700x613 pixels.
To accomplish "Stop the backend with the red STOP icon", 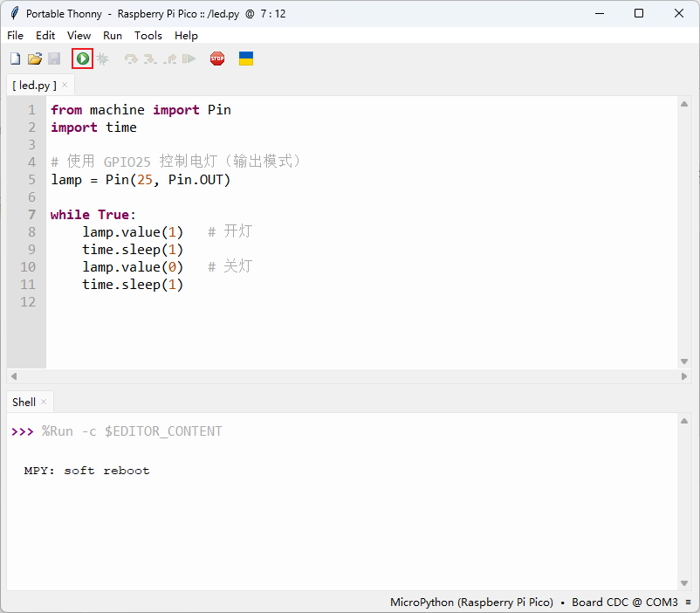I will tap(217, 59).
